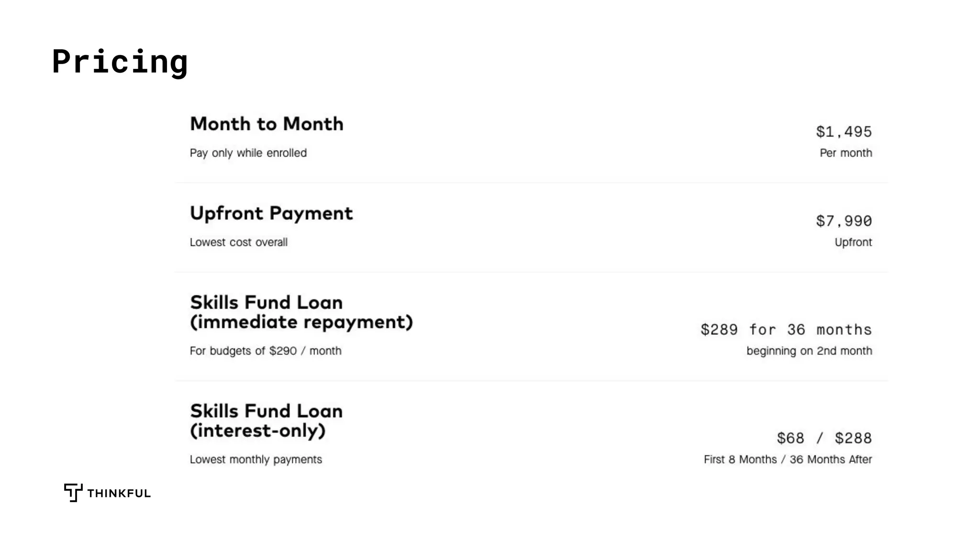Select the Month to Month plan heading
Screen dimensions: 980x551
[x=267, y=124]
